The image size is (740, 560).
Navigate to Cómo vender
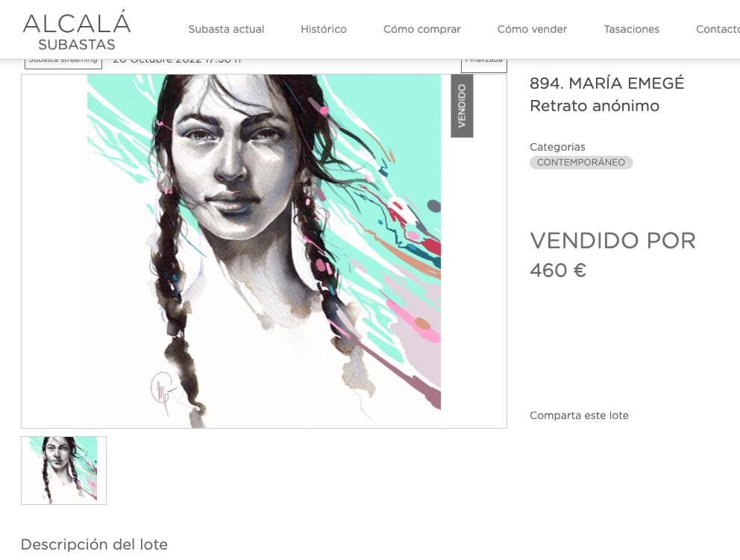pyautogui.click(x=532, y=29)
